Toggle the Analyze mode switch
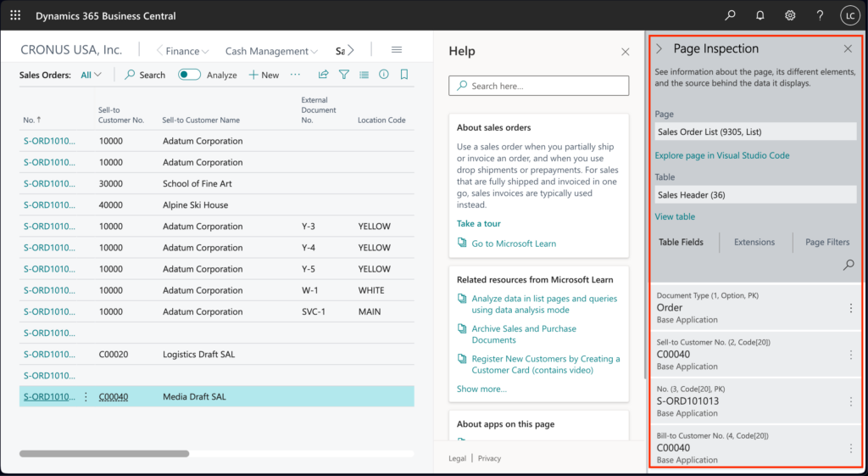The image size is (868, 476). pyautogui.click(x=189, y=75)
